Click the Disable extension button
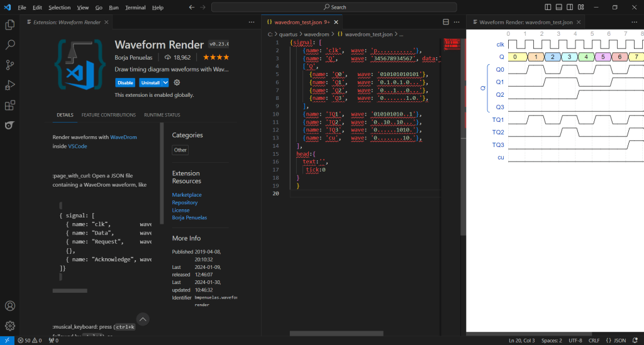 click(x=125, y=82)
